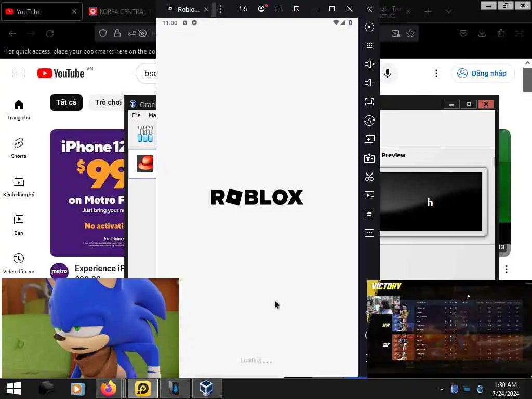Screen dimensions: 532x399
Task: Open the LDPlayer hamburger menu
Action: (x=279, y=9)
